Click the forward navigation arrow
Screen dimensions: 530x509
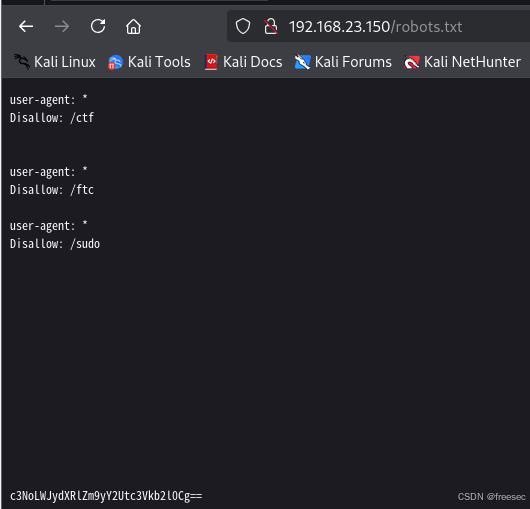pos(62,26)
